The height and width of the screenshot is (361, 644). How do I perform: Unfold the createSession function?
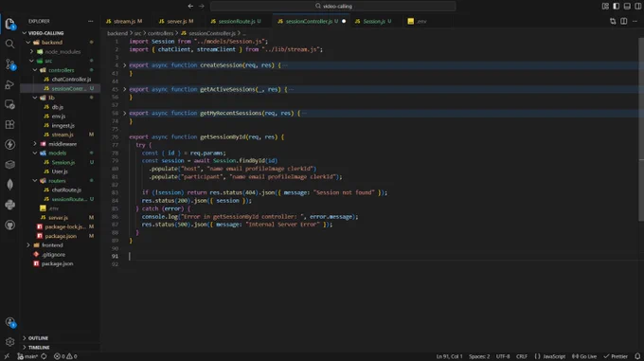[124, 65]
